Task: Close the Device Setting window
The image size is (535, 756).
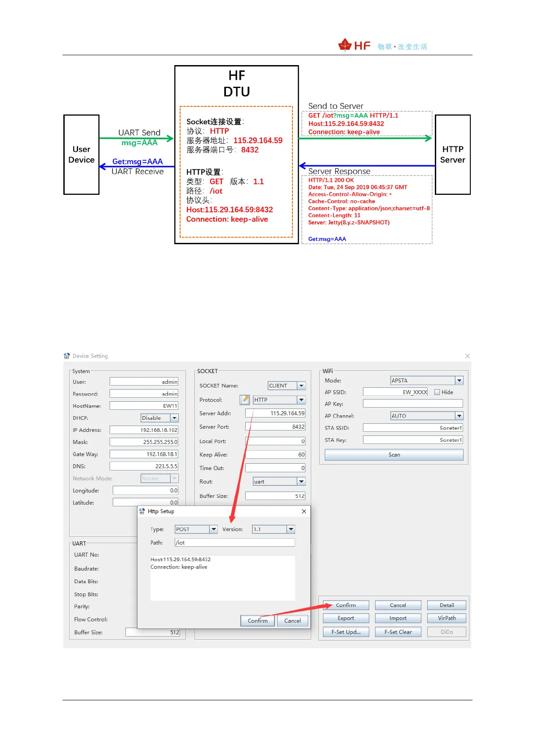Action: coord(468,356)
